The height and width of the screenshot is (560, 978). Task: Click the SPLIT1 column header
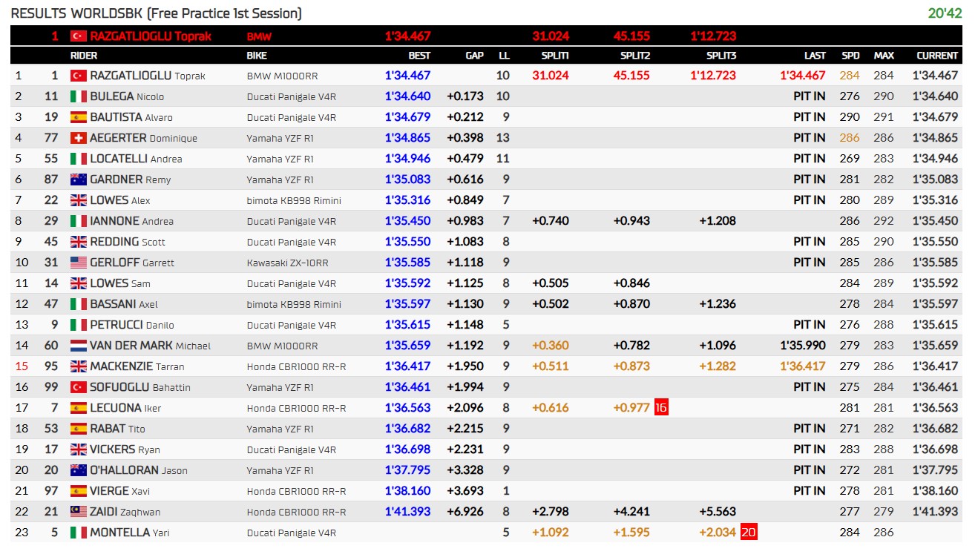555,56
